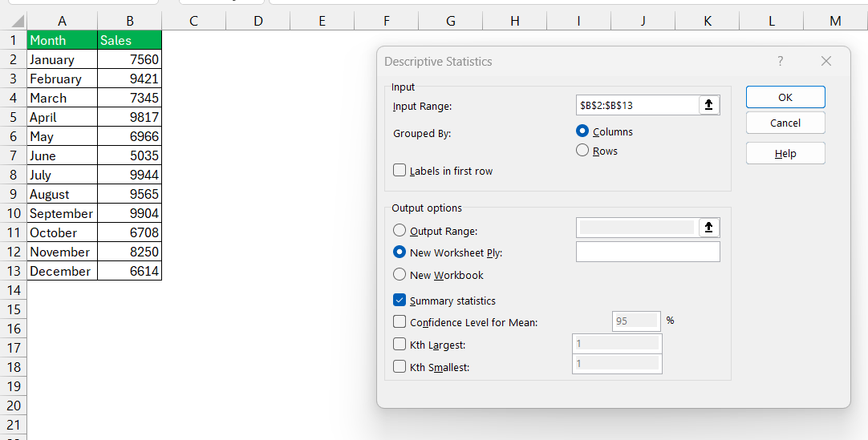Image resolution: width=868 pixels, height=440 pixels.
Task: Select the August cell
Action: [62, 194]
